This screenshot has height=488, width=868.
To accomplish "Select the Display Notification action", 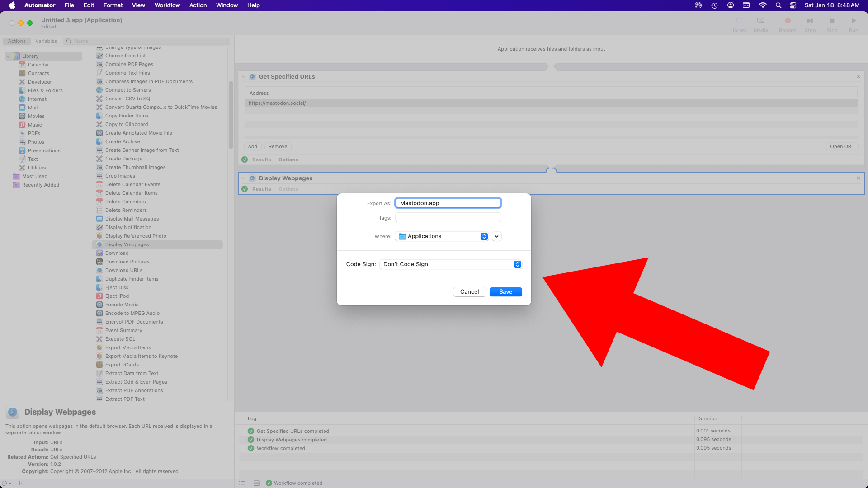I will coord(128,227).
